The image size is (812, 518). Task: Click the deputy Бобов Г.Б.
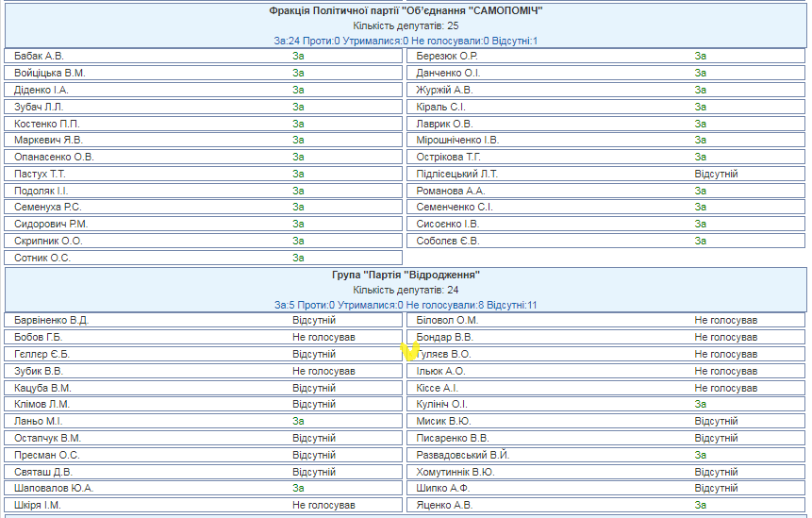click(x=38, y=337)
